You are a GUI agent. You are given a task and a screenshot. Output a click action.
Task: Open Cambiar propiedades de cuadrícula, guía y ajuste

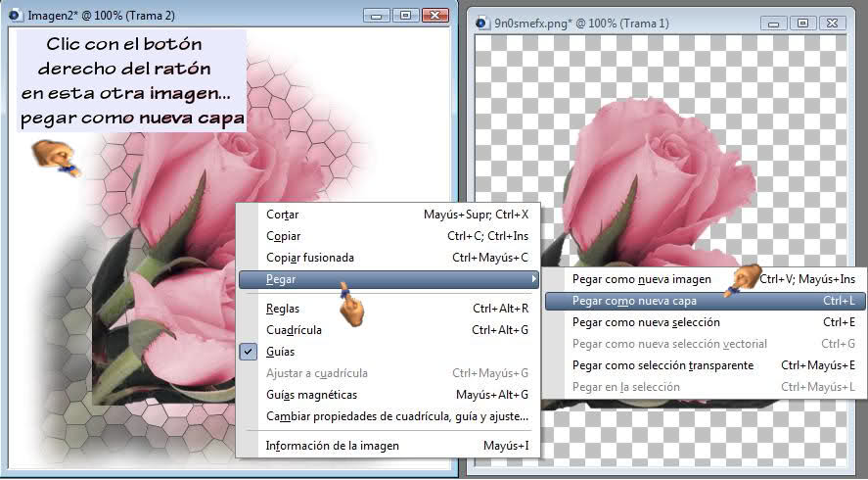pos(388,416)
